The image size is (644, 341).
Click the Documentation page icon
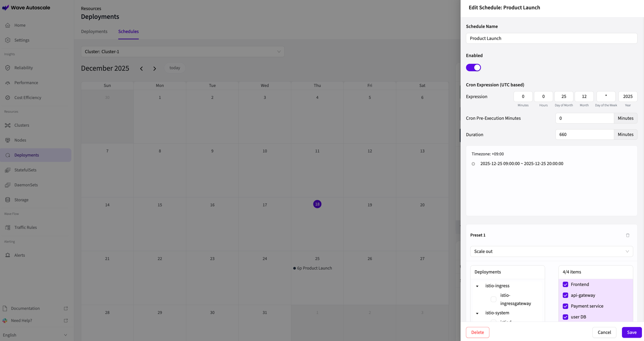pyautogui.click(x=5, y=309)
